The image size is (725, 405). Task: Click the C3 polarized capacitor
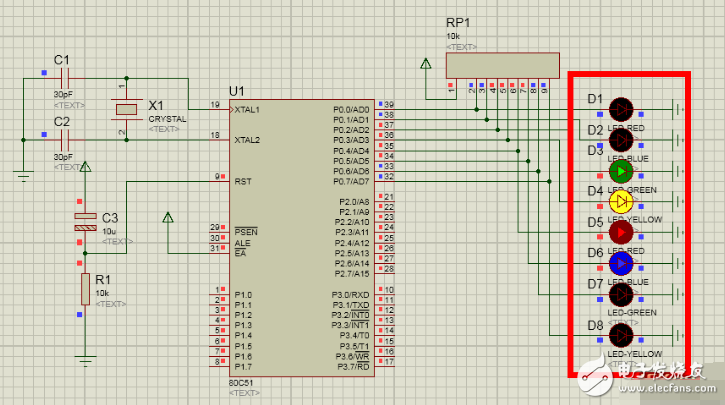(x=85, y=221)
